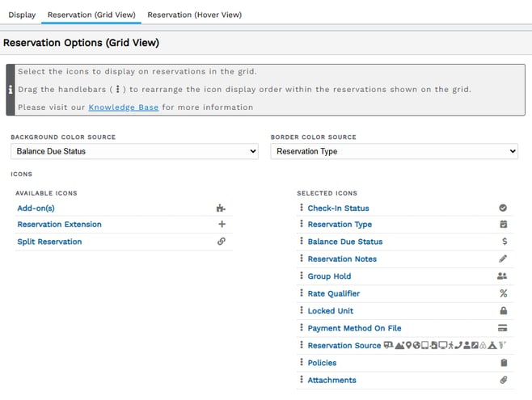Click Reservation Notes in selected icons

click(342, 259)
